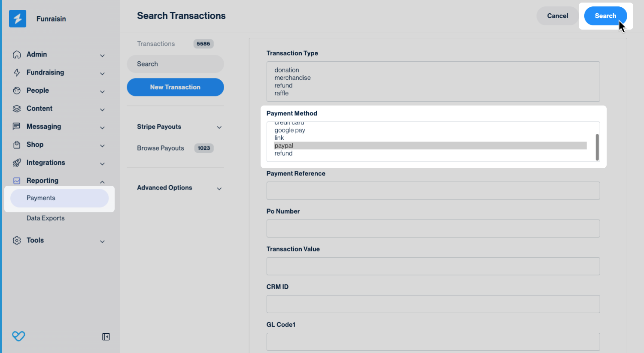Click the Fundraising lightning icon
Image resolution: width=644 pixels, height=353 pixels.
point(17,72)
